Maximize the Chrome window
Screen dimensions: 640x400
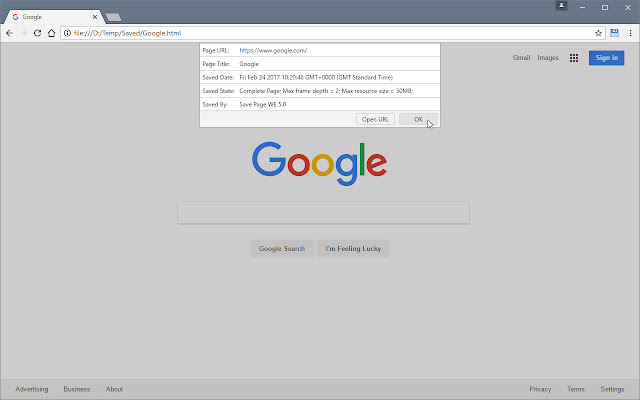tap(605, 7)
